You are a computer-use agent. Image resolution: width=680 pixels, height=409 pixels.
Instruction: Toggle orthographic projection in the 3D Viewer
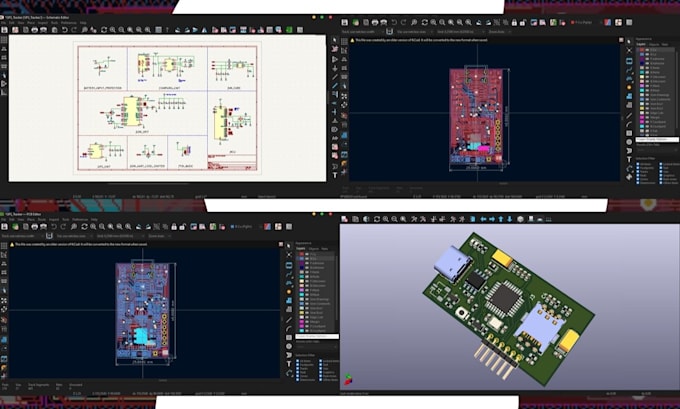520,219
